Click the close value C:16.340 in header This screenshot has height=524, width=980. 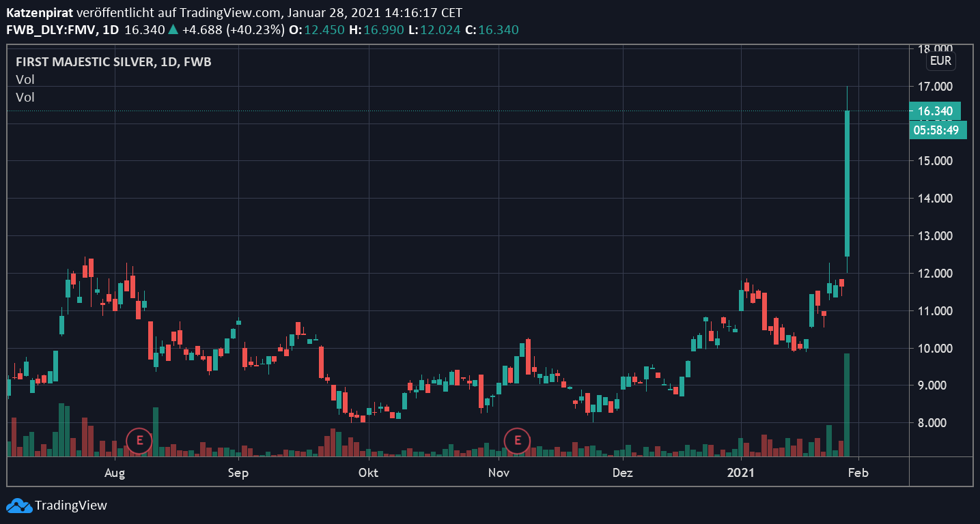point(492,29)
